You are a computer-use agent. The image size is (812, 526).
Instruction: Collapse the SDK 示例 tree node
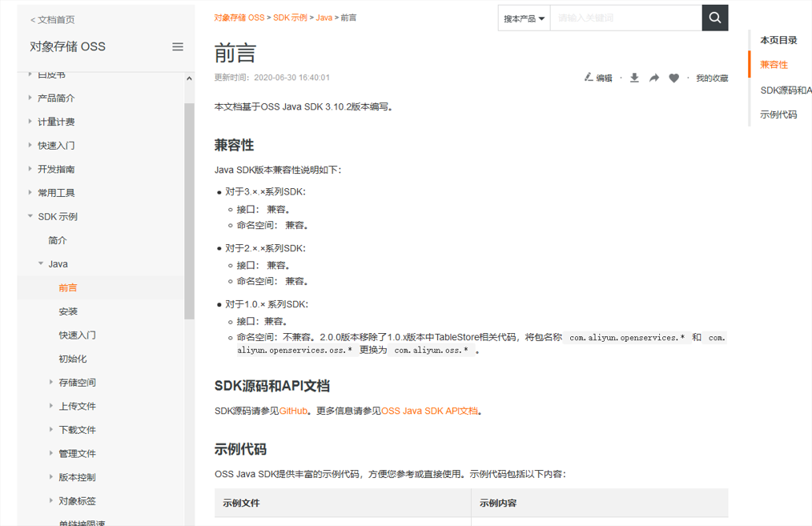pos(30,216)
